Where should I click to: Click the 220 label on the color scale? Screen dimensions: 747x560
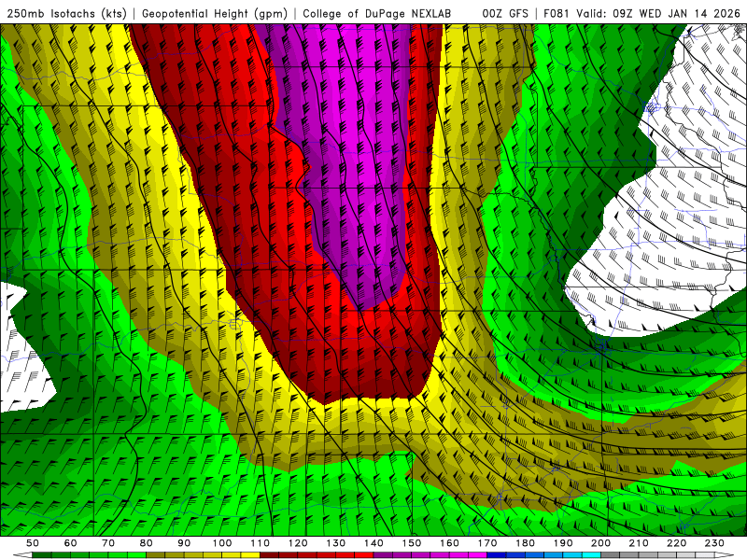pyautogui.click(x=676, y=543)
